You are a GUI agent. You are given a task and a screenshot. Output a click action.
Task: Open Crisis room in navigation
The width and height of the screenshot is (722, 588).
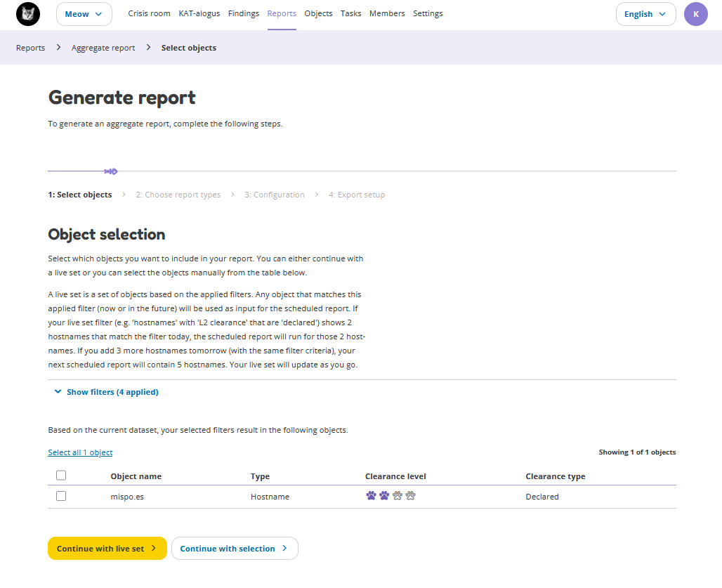click(x=149, y=13)
